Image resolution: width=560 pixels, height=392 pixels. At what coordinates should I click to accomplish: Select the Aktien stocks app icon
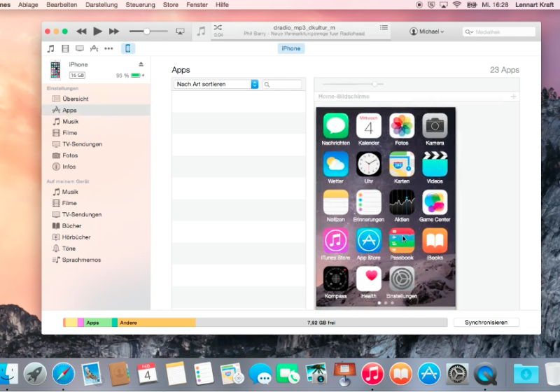tap(402, 202)
